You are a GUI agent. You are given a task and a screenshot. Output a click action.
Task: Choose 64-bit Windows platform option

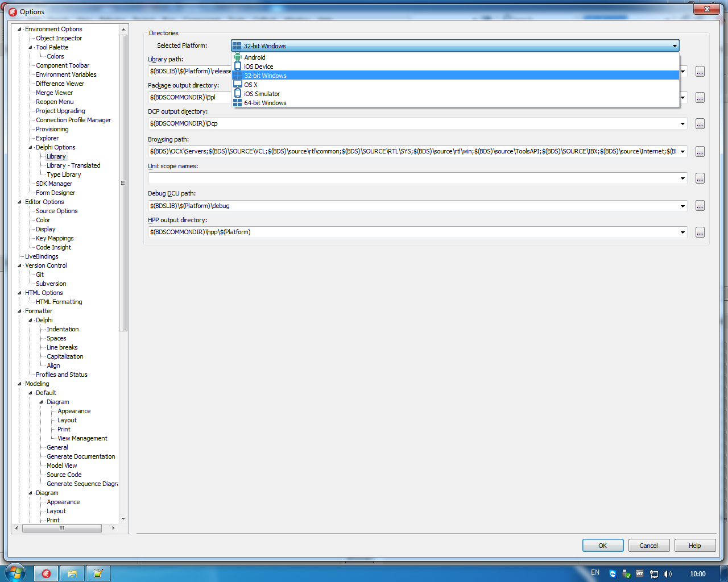(x=265, y=103)
